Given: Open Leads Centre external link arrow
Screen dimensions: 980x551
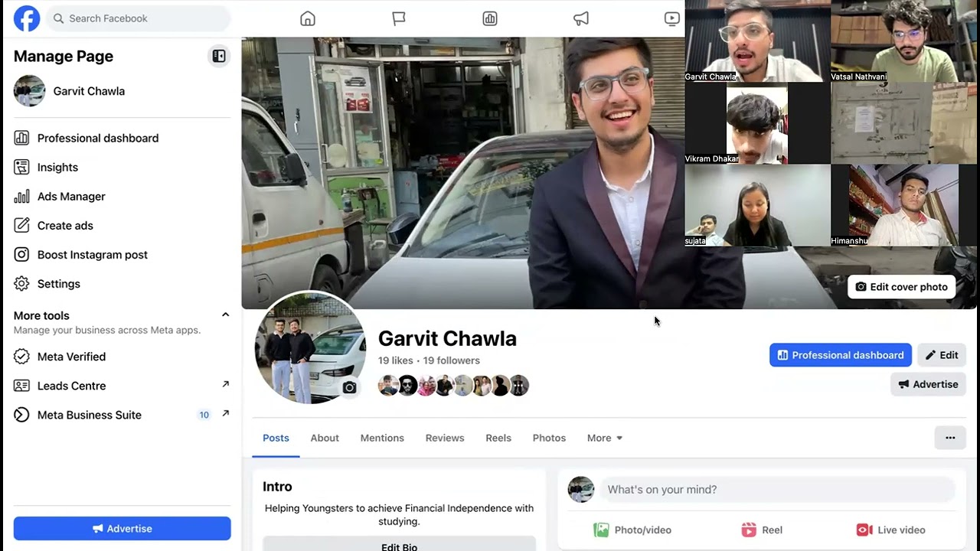Looking at the screenshot, I should coord(226,384).
